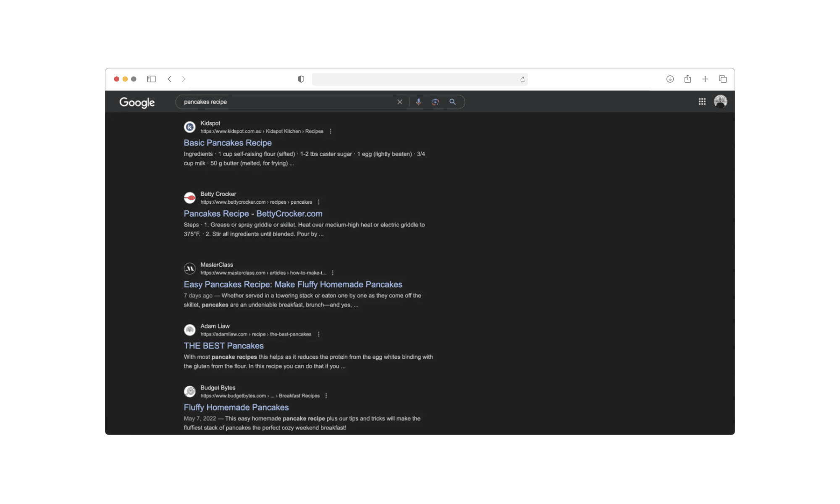840x504 pixels.
Task: Toggle the Safari sidebar icon
Action: point(152,79)
